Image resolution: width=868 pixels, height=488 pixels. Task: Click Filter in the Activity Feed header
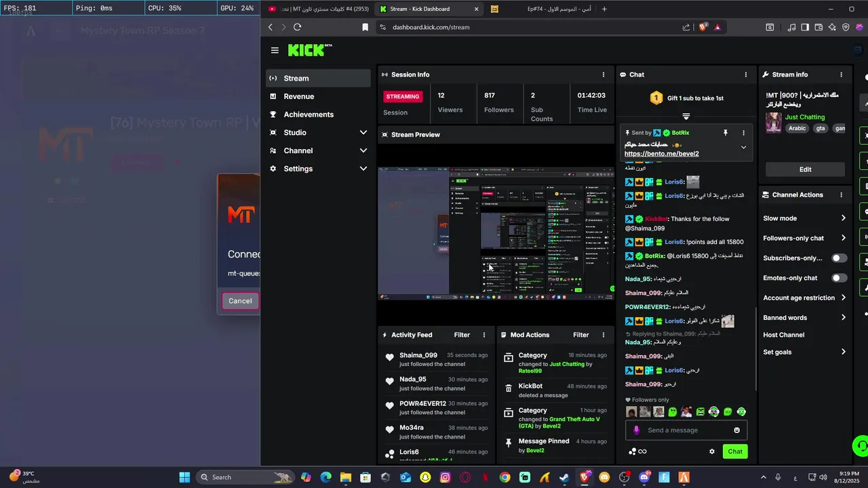[x=462, y=335]
